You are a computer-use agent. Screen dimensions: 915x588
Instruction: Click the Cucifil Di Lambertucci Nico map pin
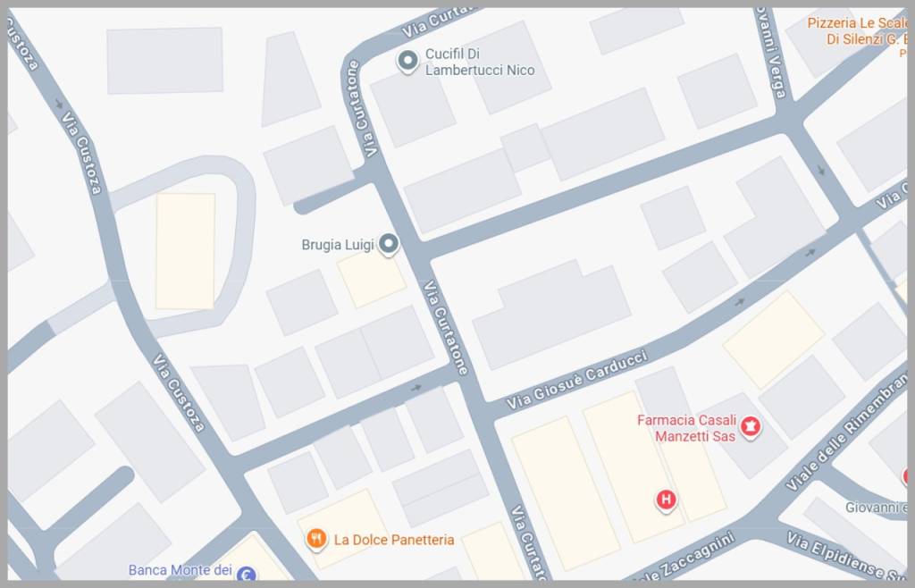(407, 62)
